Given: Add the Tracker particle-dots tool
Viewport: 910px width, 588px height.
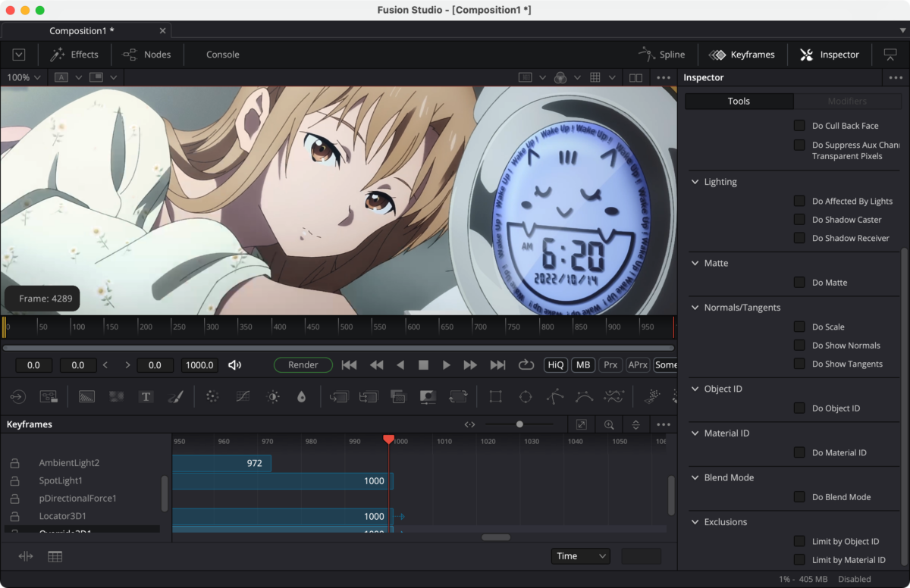Looking at the screenshot, I should coord(212,396).
